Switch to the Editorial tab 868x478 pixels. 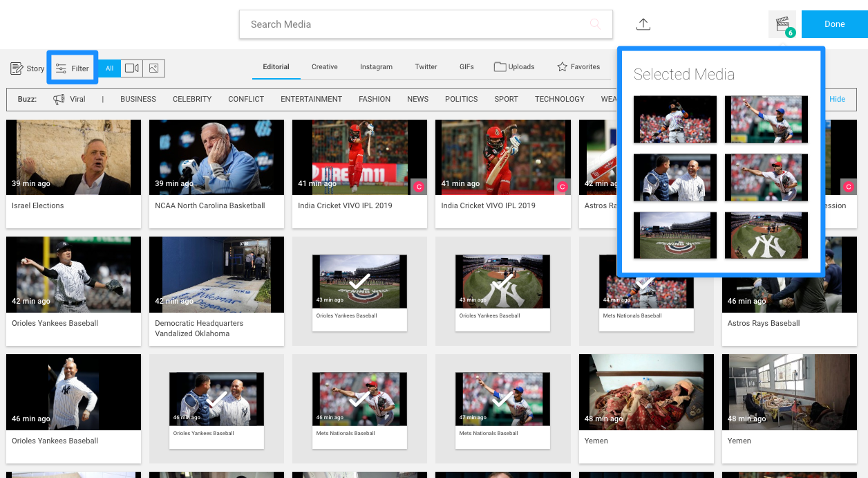coord(276,67)
